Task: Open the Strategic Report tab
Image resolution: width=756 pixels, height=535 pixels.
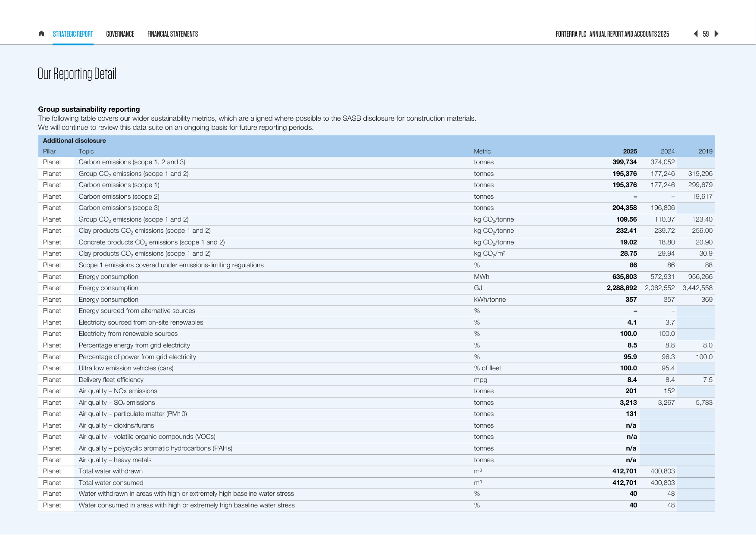Action: click(73, 34)
